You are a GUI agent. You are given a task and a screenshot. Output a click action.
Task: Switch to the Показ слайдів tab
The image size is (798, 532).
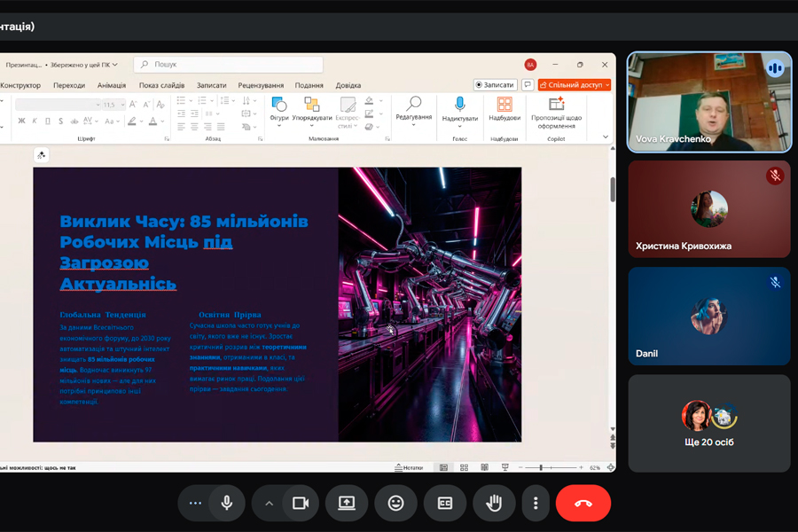[x=161, y=85]
